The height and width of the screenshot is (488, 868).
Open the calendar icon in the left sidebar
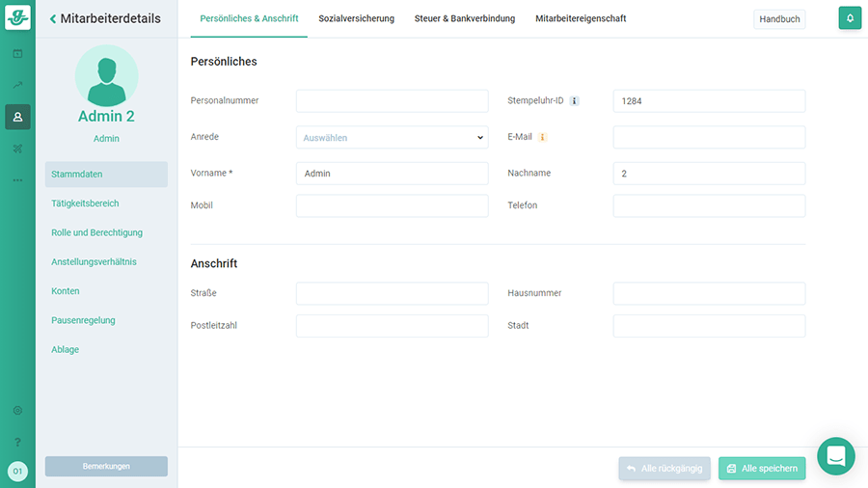17,53
